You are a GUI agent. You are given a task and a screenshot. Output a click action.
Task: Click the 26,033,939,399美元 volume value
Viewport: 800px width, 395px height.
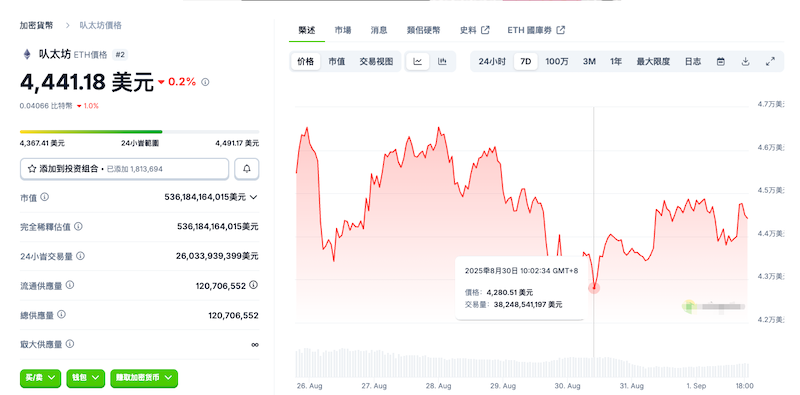point(217,256)
